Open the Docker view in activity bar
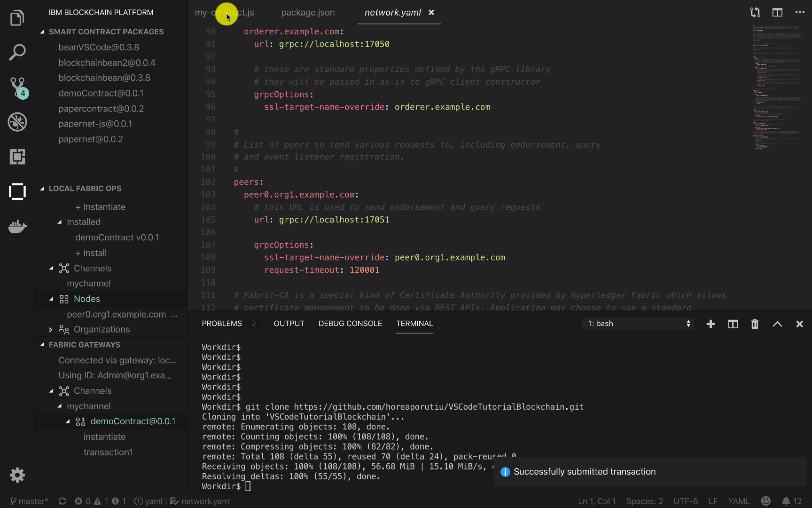This screenshot has height=508, width=812. click(17, 226)
